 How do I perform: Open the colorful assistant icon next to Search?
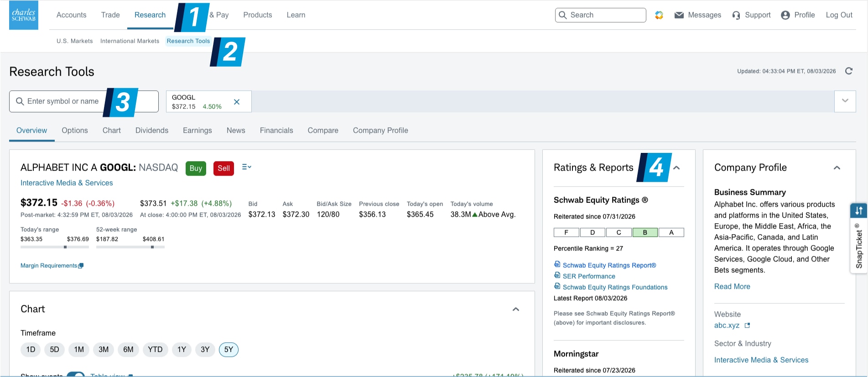click(x=659, y=15)
